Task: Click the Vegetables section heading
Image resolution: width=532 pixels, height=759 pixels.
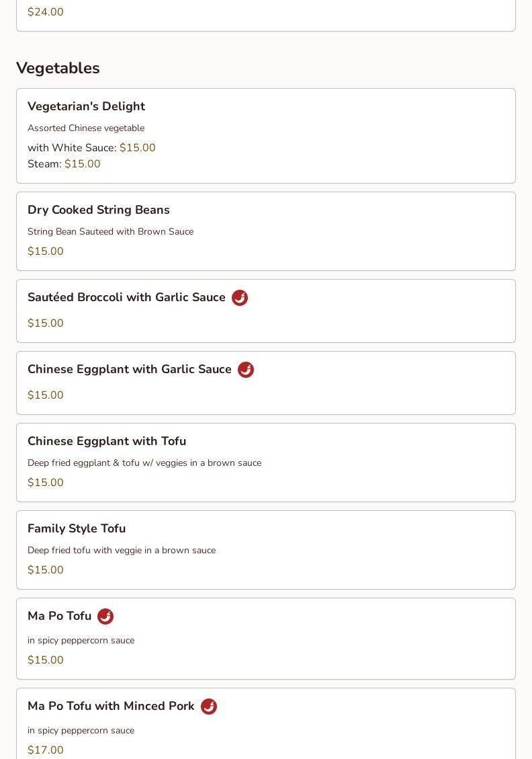Action: (x=58, y=68)
